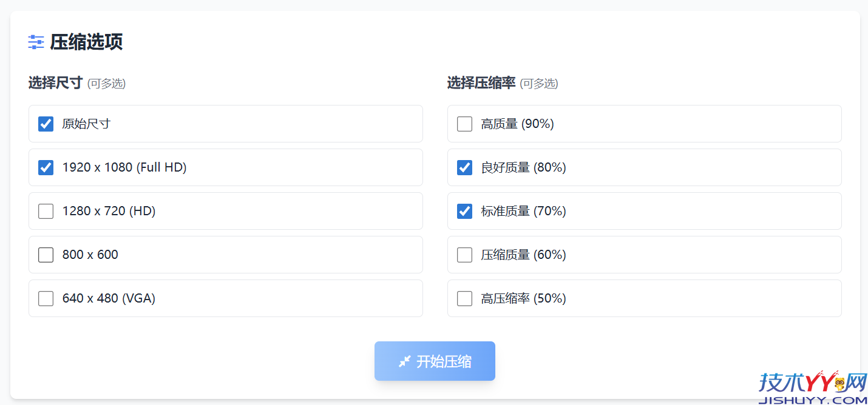Click the sliders icon beside 压缩选项
The image size is (868, 405).
click(36, 42)
